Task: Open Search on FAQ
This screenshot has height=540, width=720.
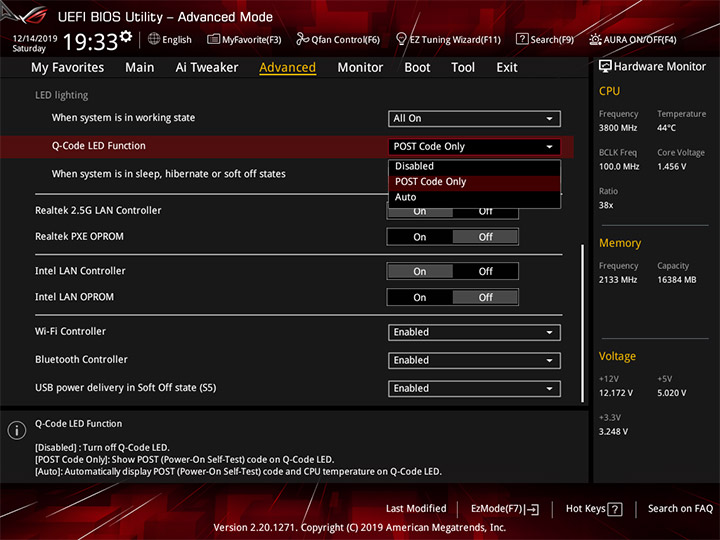Action: 680,509
